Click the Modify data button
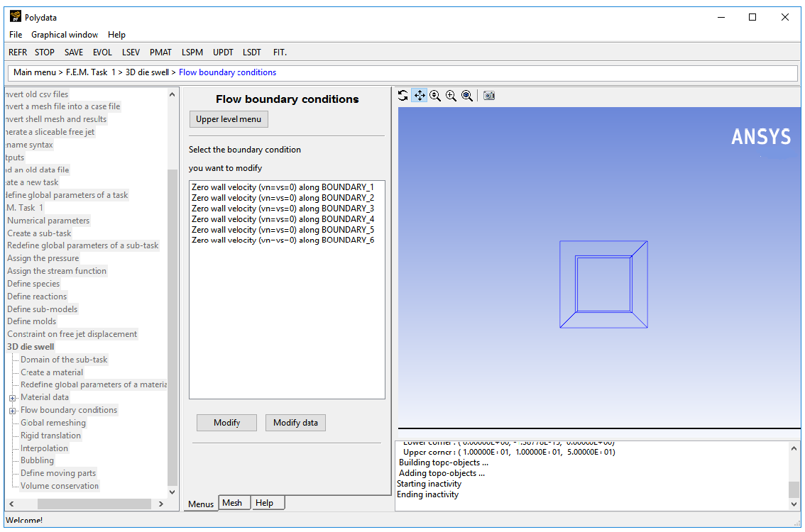805x532 pixels. pyautogui.click(x=295, y=423)
